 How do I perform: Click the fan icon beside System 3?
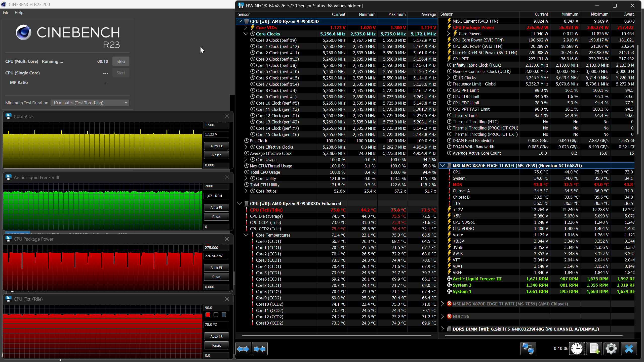[x=449, y=285]
